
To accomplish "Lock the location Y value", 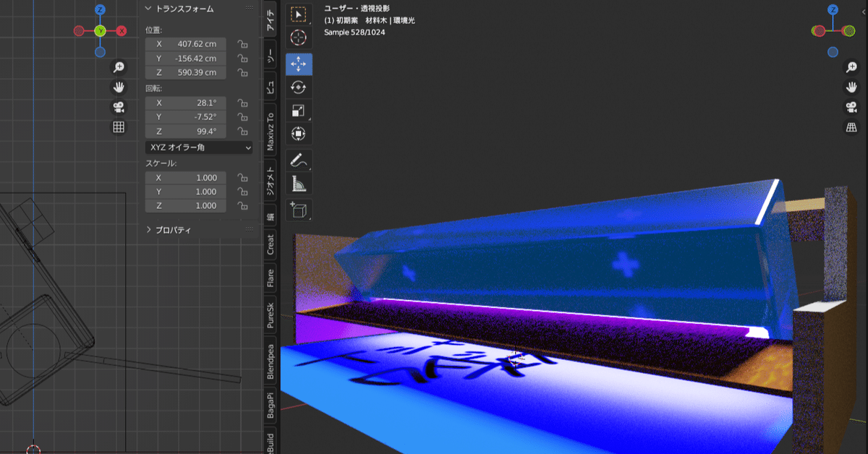I will tap(243, 59).
